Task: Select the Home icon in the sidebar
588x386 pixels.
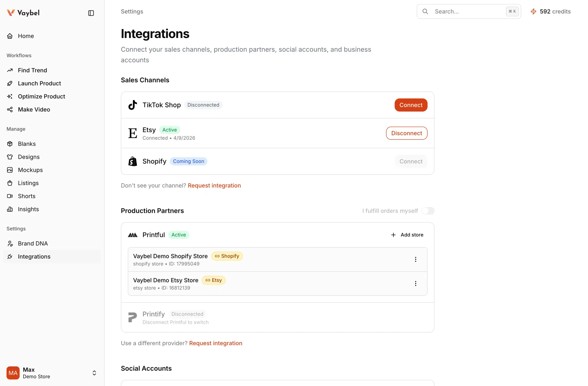Action: [10, 36]
